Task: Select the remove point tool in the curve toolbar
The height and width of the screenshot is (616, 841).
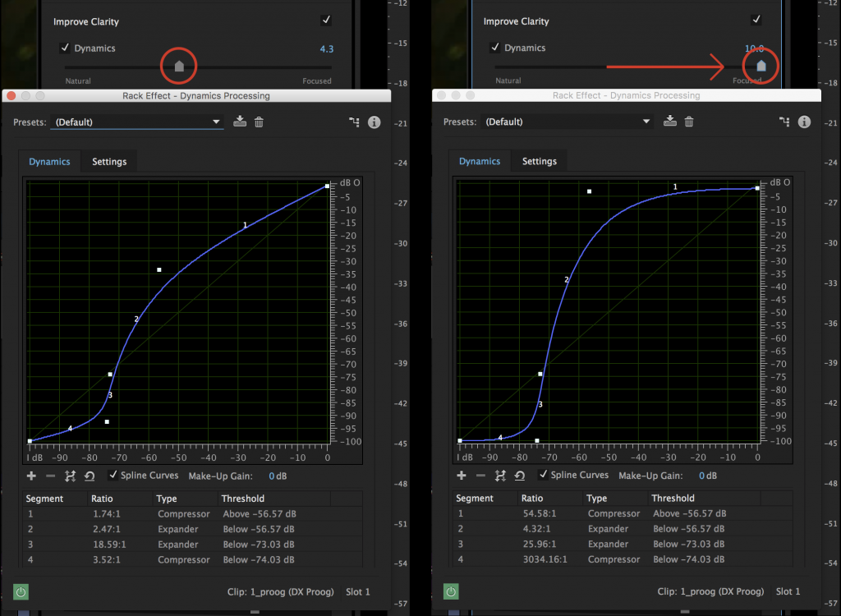Action: pyautogui.click(x=49, y=476)
